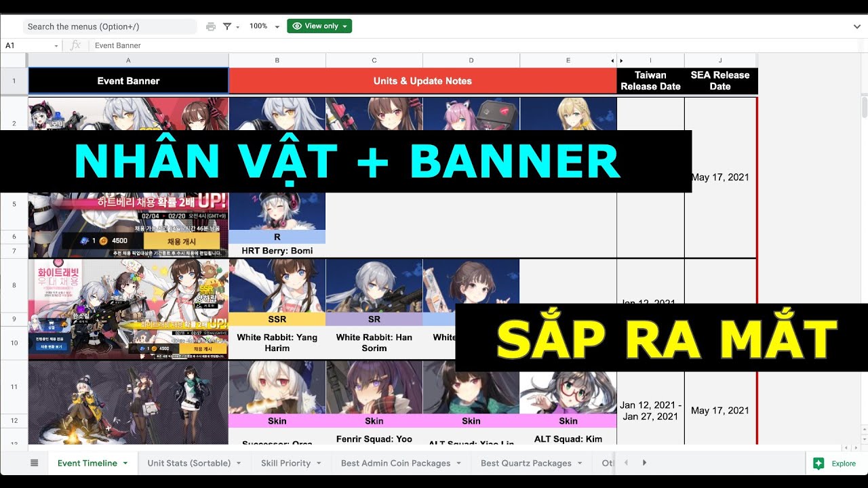Image resolution: width=868 pixels, height=488 pixels.
Task: Click the HRT Berry: Bomi cell
Action: click(277, 251)
